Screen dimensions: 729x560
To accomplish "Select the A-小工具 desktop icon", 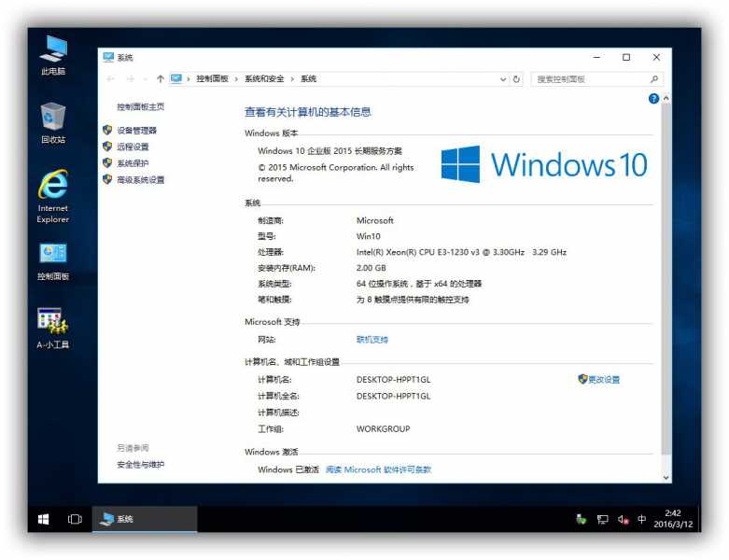I will click(53, 329).
